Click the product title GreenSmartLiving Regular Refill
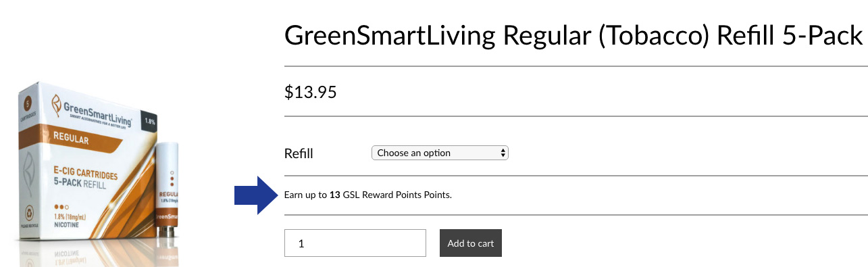This screenshot has height=267, width=868. coord(573,35)
